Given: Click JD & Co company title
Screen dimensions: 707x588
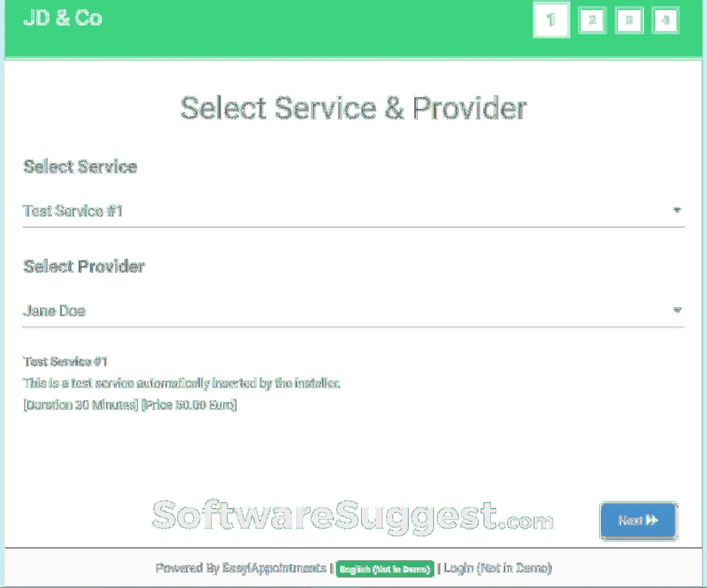Looking at the screenshot, I should pos(62,18).
